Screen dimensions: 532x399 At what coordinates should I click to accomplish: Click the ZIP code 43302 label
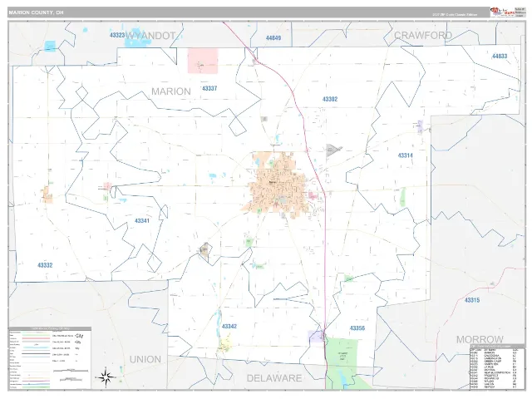coord(330,99)
